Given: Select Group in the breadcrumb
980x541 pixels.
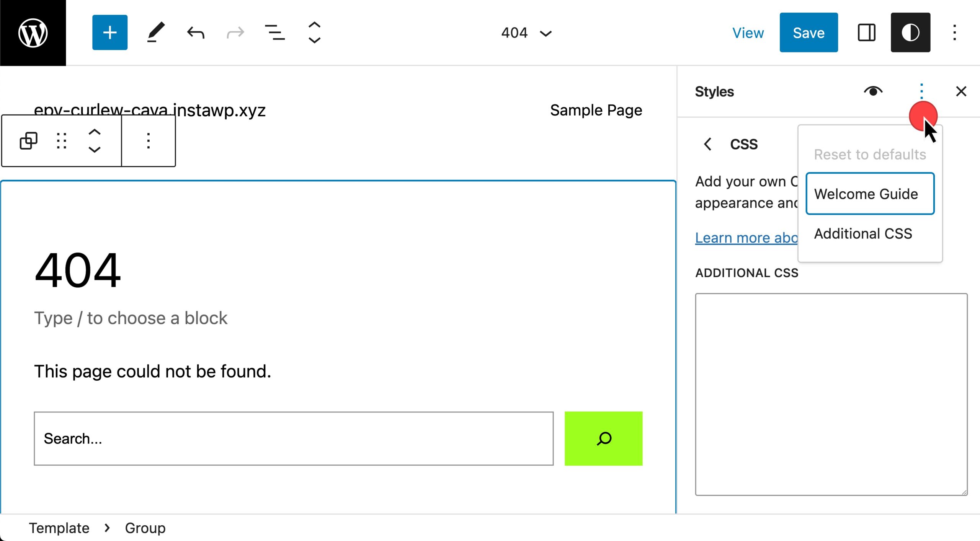Looking at the screenshot, I should (x=145, y=528).
